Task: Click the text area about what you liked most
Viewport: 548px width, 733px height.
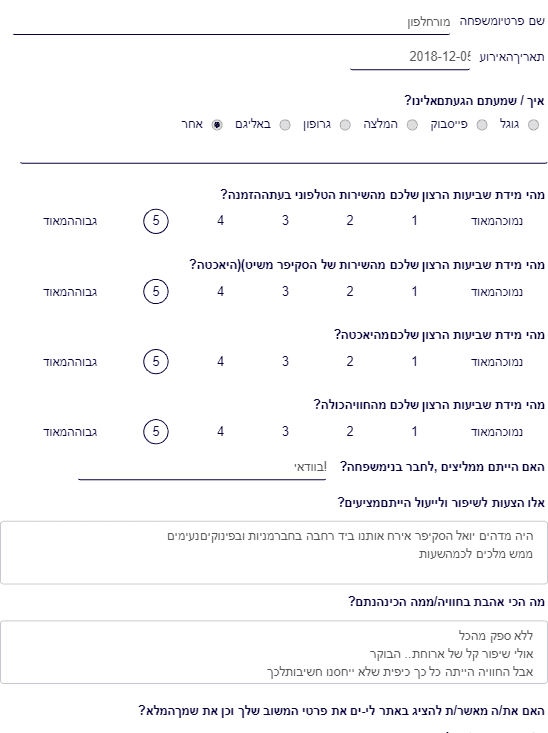Action: tap(274, 652)
